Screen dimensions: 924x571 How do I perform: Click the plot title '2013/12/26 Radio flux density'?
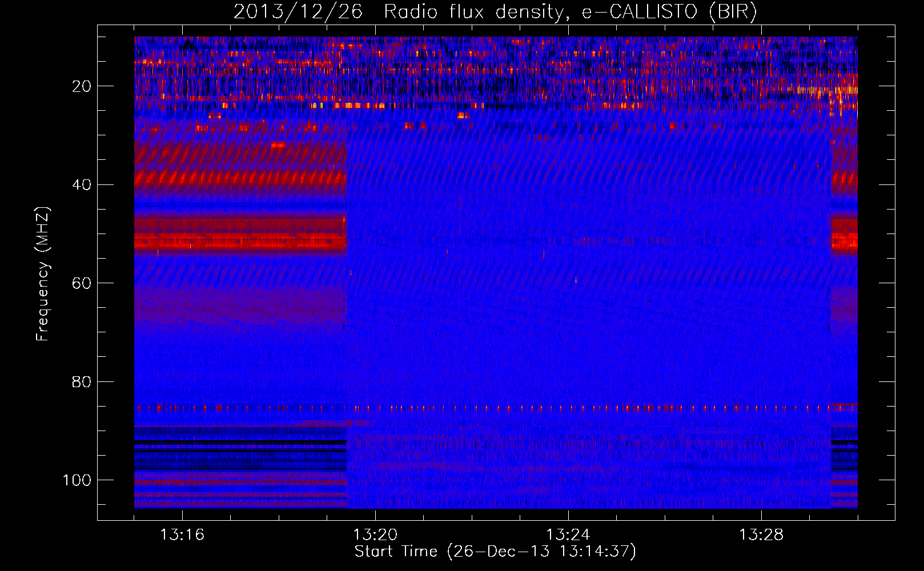pos(495,12)
